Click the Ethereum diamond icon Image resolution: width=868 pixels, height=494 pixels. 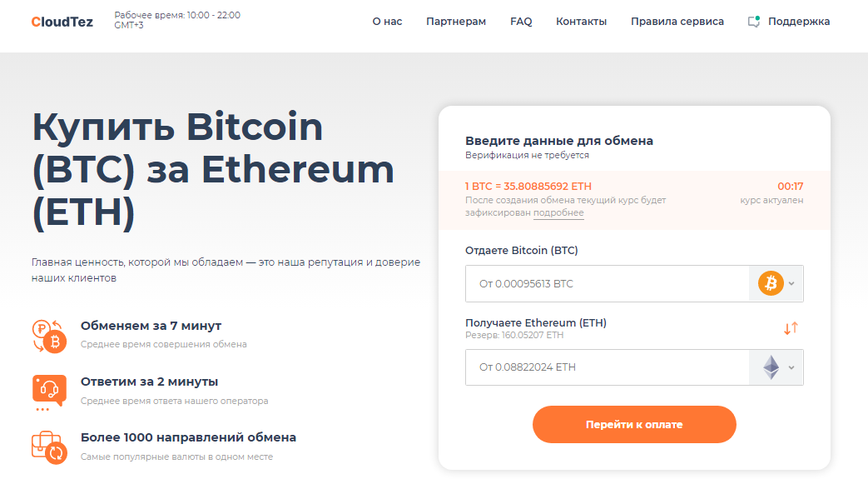(771, 367)
